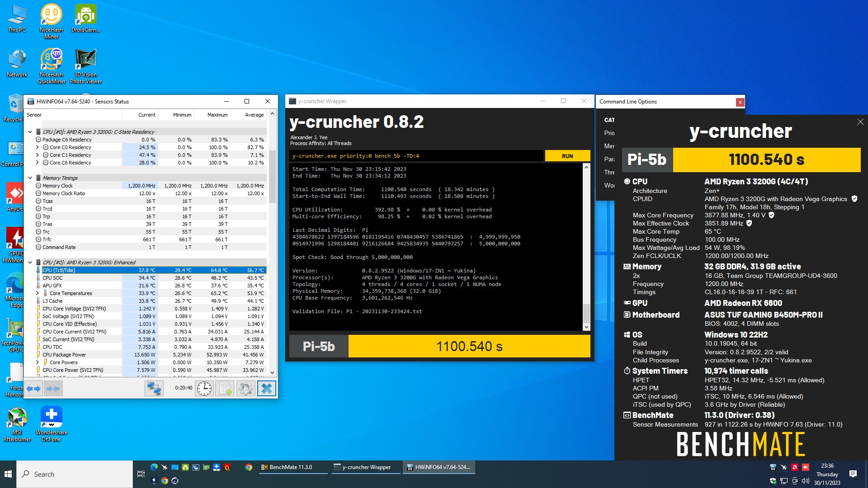Close the BenchMate result overlay with X

860,122
